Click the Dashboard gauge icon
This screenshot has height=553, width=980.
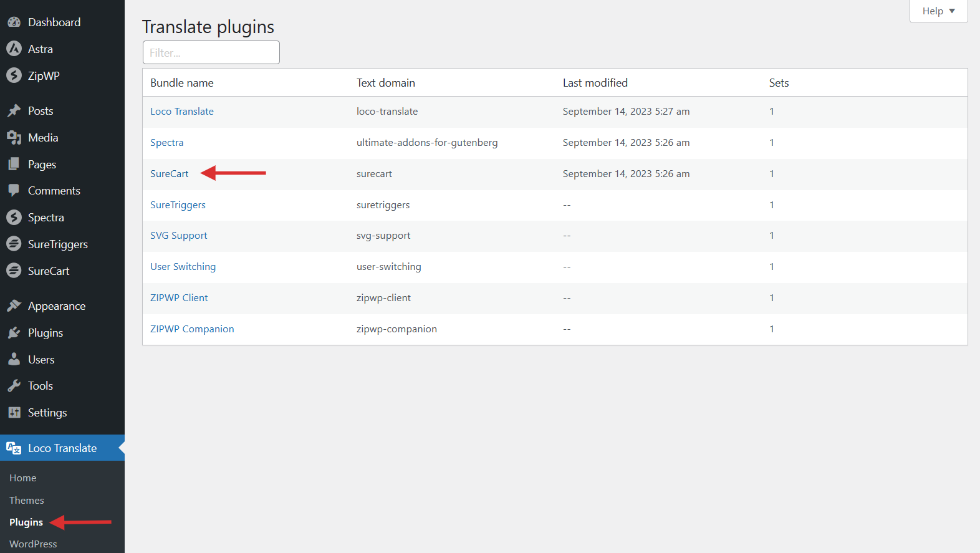click(x=14, y=22)
